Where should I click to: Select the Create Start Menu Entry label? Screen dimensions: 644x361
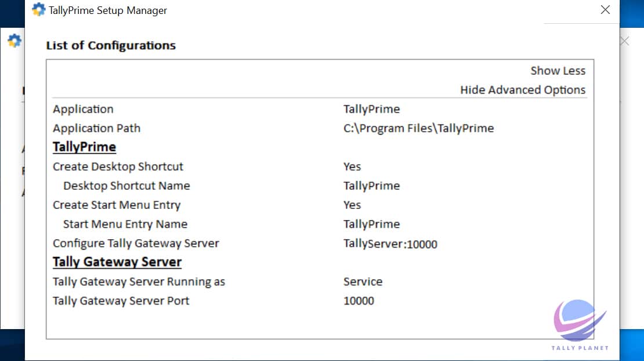coord(117,205)
